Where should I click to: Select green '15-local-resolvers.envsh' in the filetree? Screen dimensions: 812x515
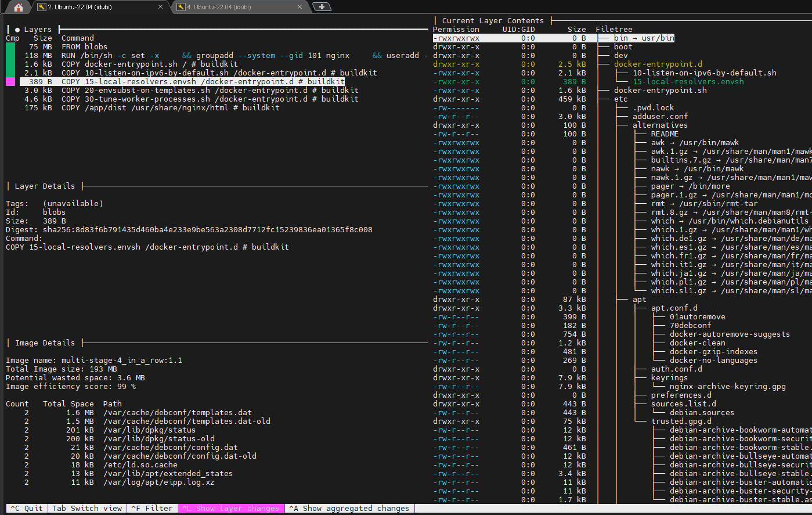point(688,81)
